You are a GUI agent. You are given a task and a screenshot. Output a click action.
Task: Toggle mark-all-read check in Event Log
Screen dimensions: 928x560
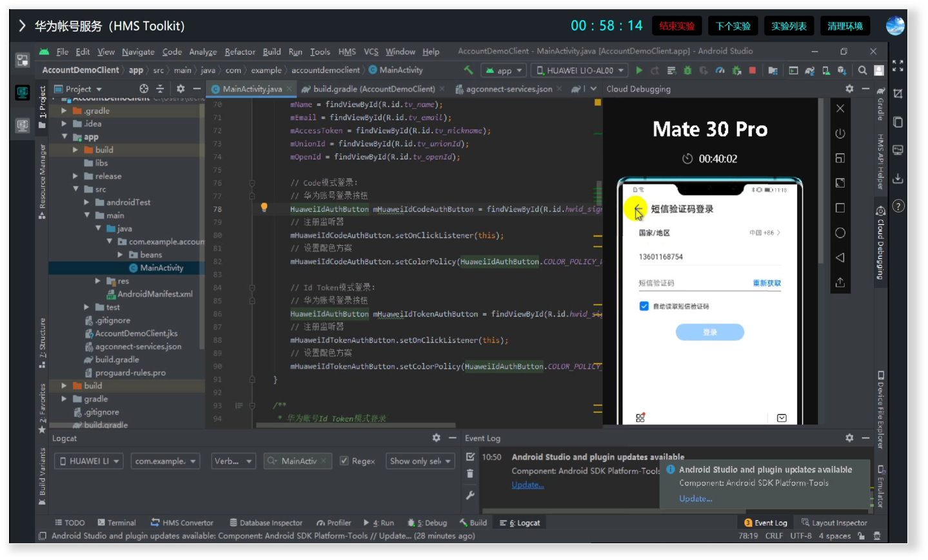[470, 457]
